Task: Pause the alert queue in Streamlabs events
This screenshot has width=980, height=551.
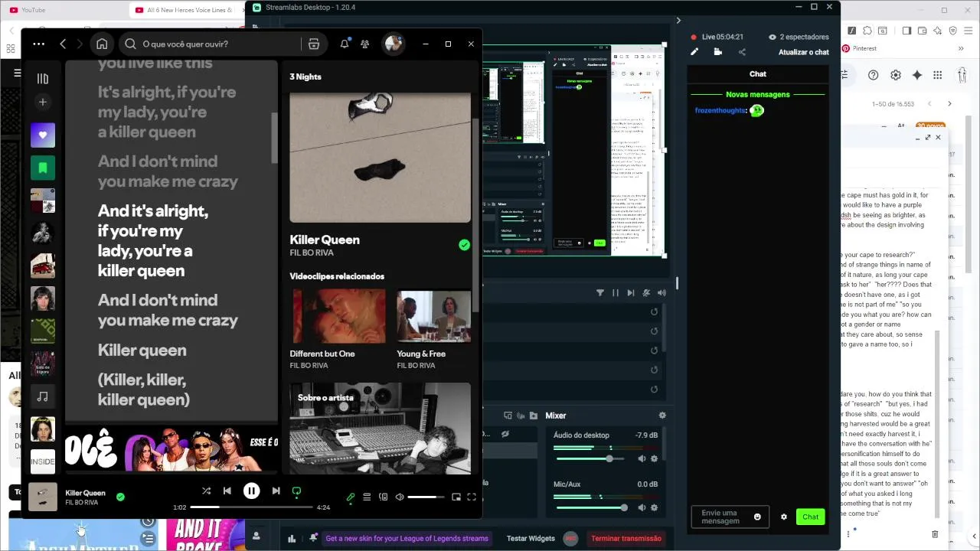Action: pyautogui.click(x=615, y=292)
